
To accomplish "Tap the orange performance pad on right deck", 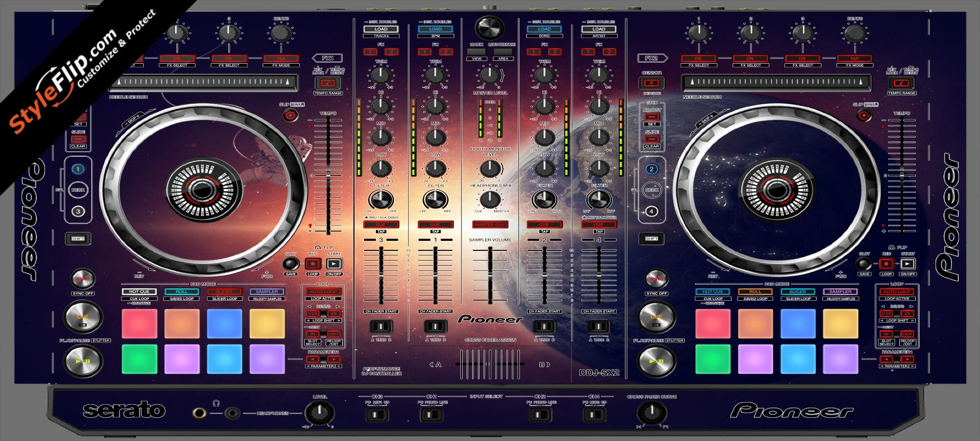I will tap(755, 324).
